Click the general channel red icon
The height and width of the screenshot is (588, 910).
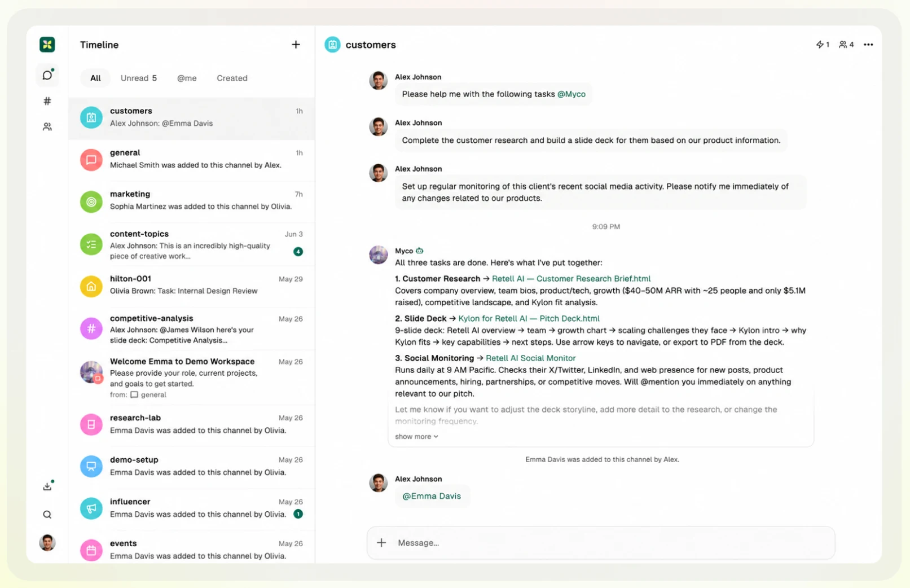91,160
